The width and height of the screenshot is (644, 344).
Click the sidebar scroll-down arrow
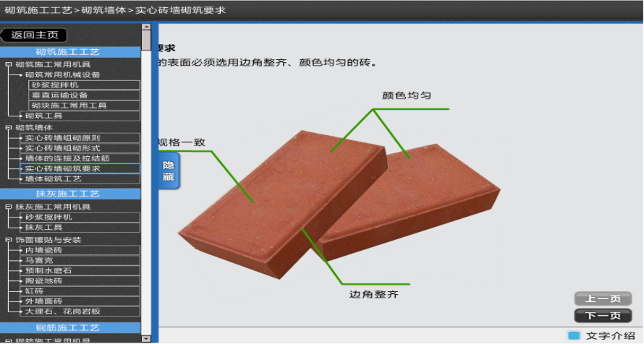146,339
